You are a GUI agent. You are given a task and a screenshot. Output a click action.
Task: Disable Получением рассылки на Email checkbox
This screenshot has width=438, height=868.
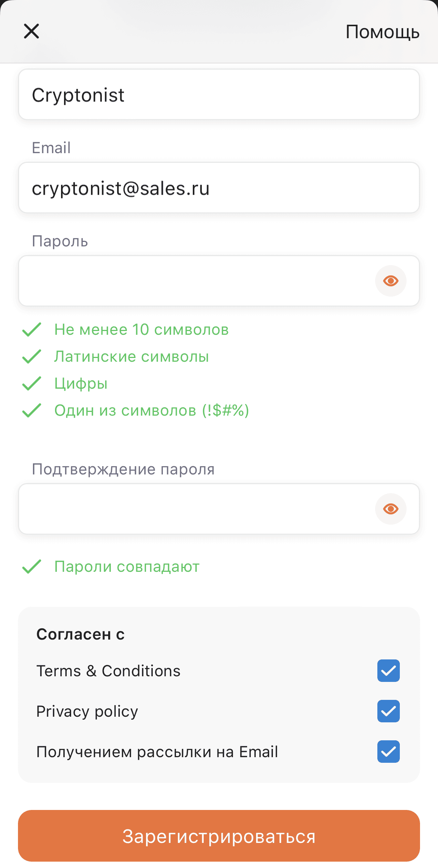point(389,752)
